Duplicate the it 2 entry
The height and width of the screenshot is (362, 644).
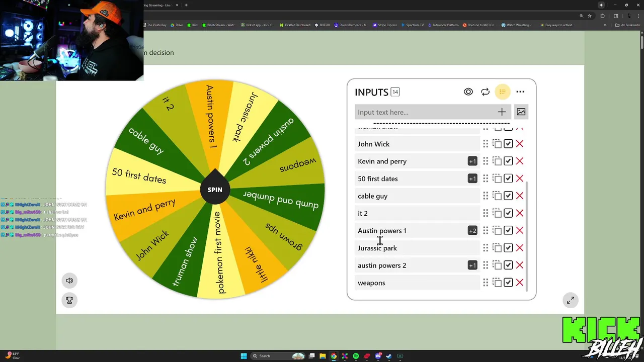[497, 213]
